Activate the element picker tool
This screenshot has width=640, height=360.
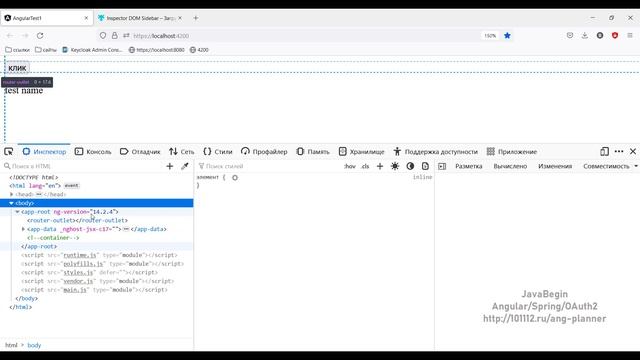click(x=9, y=151)
